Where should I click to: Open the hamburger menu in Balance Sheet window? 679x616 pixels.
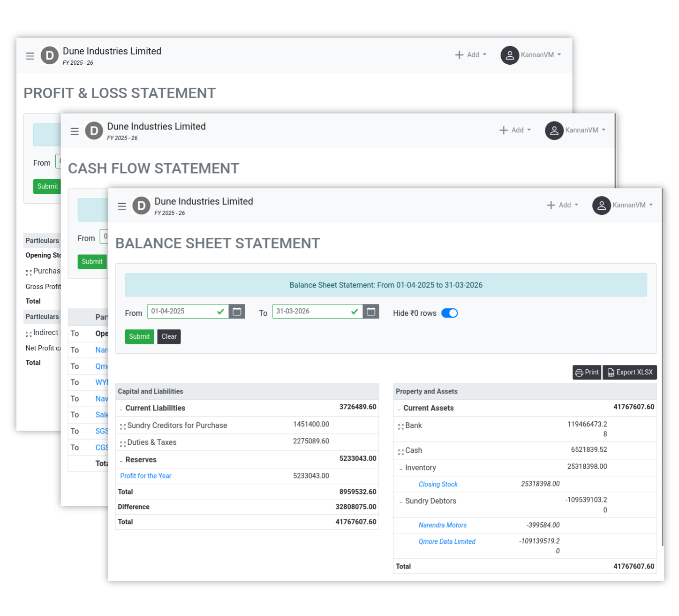122,206
